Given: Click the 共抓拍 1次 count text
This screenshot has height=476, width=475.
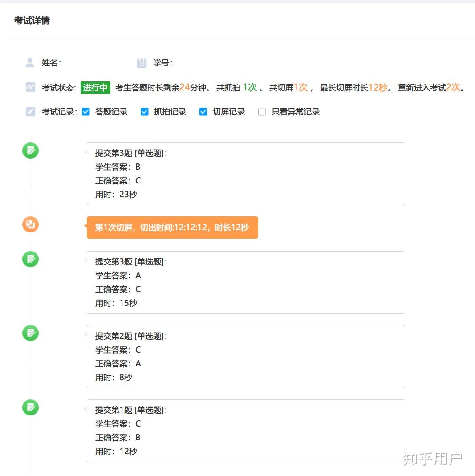Looking at the screenshot, I should click(x=237, y=87).
